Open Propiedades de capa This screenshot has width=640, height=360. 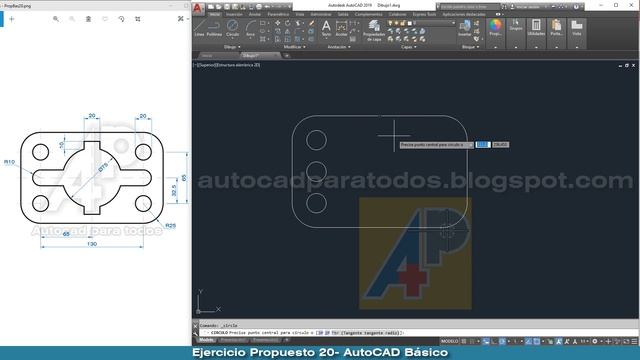coord(374,31)
